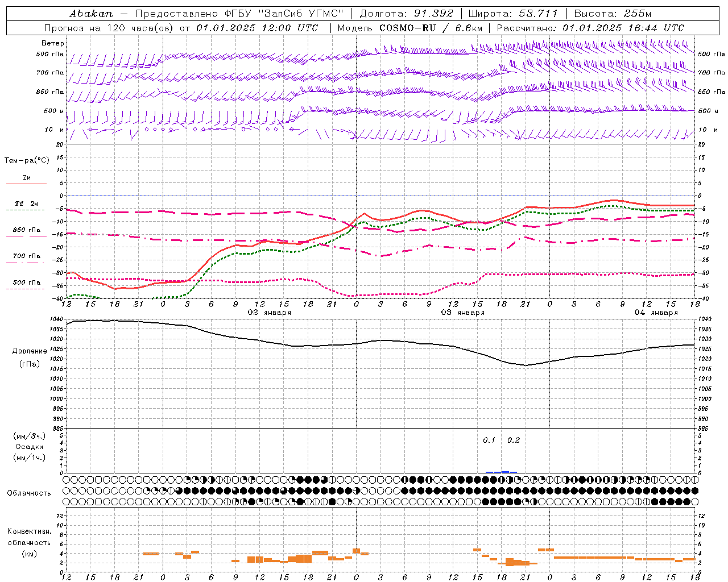Click the 500 гПа temperature legend label
Image resolution: width=728 pixels, height=582 pixels.
(27, 282)
